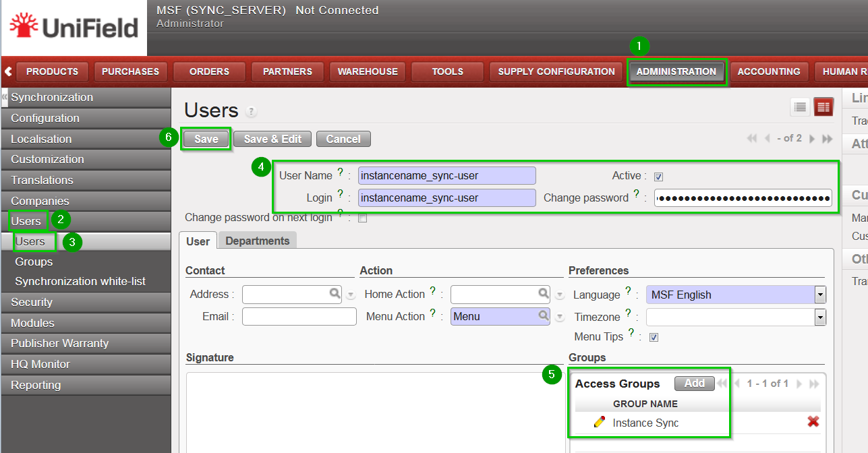868x453 pixels.
Task: Delete Instance Sync group with red X
Action: pyautogui.click(x=813, y=421)
